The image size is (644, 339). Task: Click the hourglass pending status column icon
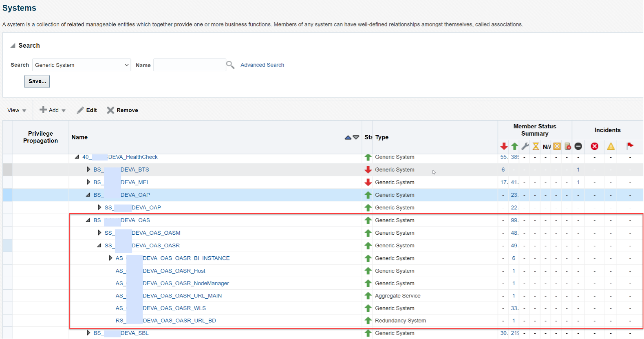tap(536, 146)
